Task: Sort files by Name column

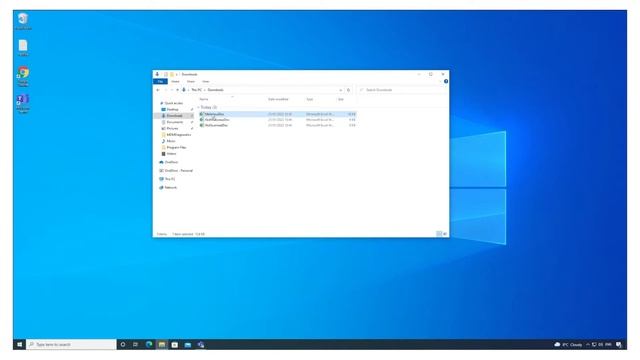Action: (x=204, y=99)
